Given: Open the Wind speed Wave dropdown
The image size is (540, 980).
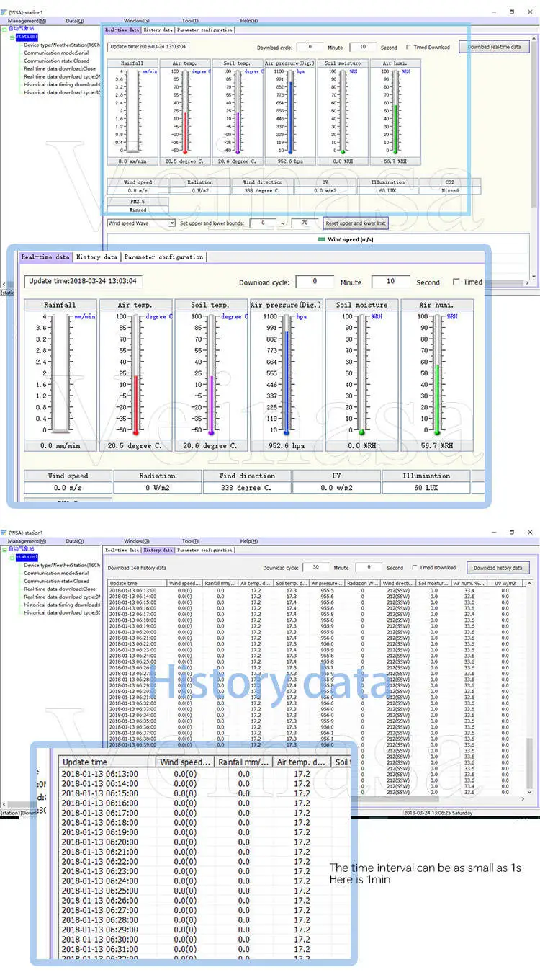Looking at the screenshot, I should point(172,223).
